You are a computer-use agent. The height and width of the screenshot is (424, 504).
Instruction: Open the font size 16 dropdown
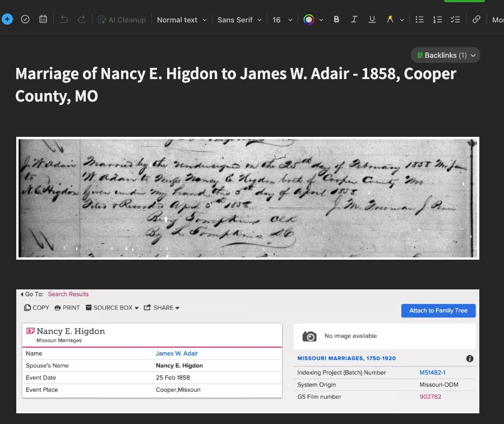[282, 20]
